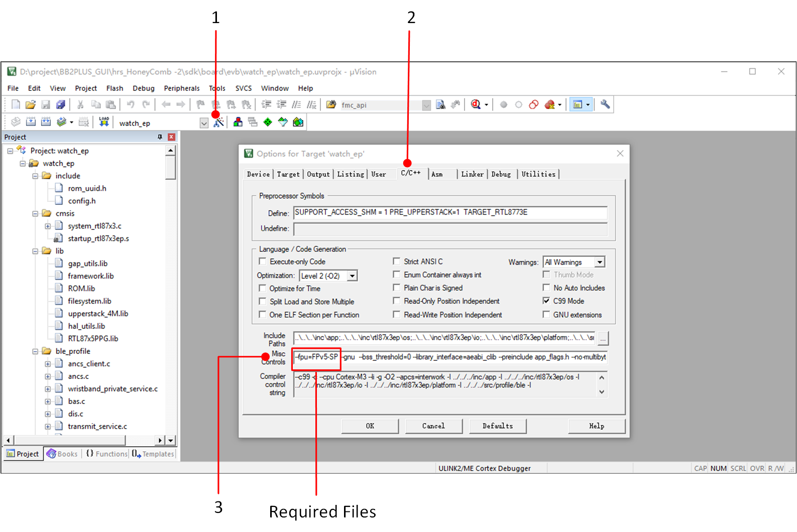This screenshot has height=532, width=797.
Task: Click the Download (LOAD) to flash icon
Action: pyautogui.click(x=104, y=122)
